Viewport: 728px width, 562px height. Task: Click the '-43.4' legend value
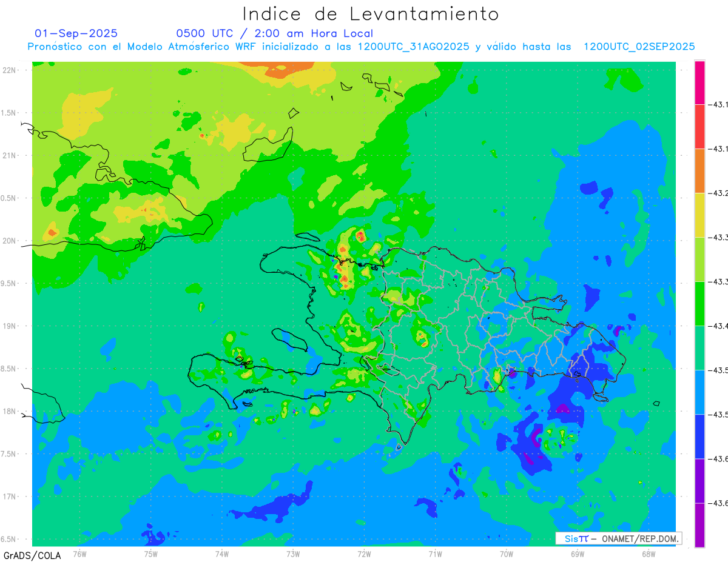tap(719, 326)
